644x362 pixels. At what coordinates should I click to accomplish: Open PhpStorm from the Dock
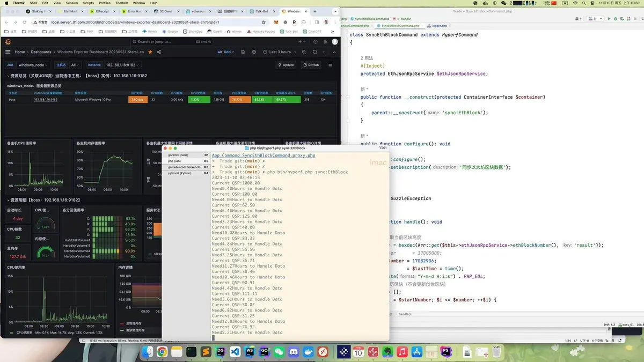point(446,352)
